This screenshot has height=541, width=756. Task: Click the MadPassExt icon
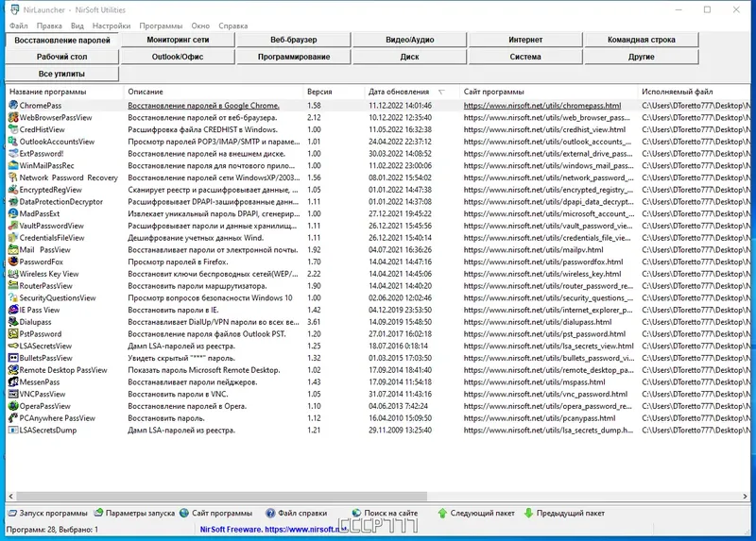tap(13, 213)
